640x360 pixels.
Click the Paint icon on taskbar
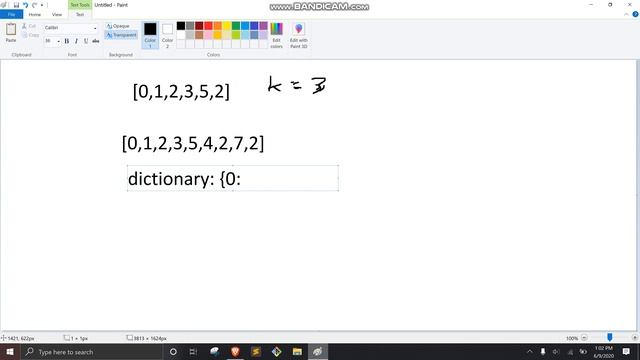tap(318, 351)
